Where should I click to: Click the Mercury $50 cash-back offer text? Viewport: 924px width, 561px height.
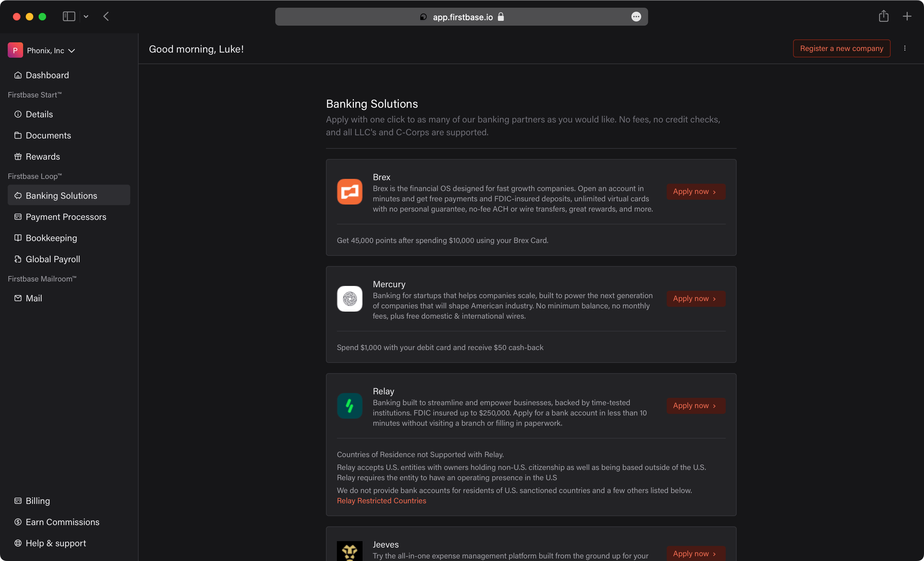[440, 347]
